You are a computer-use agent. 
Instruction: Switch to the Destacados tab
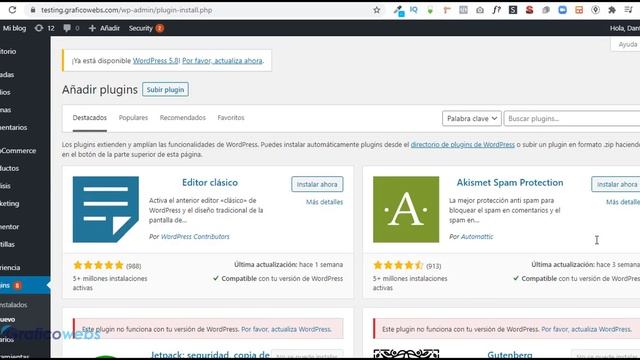tap(89, 118)
